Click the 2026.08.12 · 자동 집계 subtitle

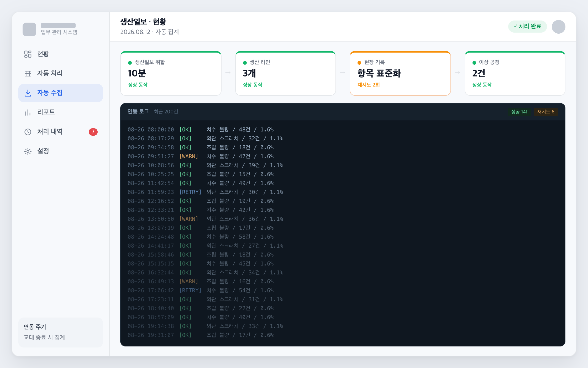tap(150, 32)
